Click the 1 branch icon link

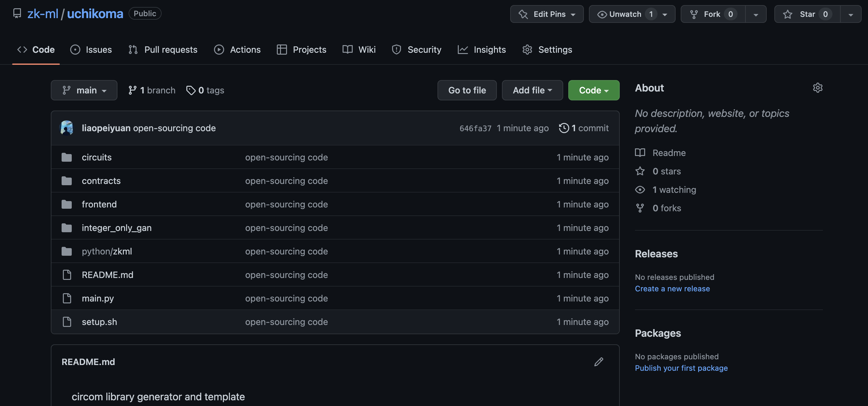coord(132,90)
